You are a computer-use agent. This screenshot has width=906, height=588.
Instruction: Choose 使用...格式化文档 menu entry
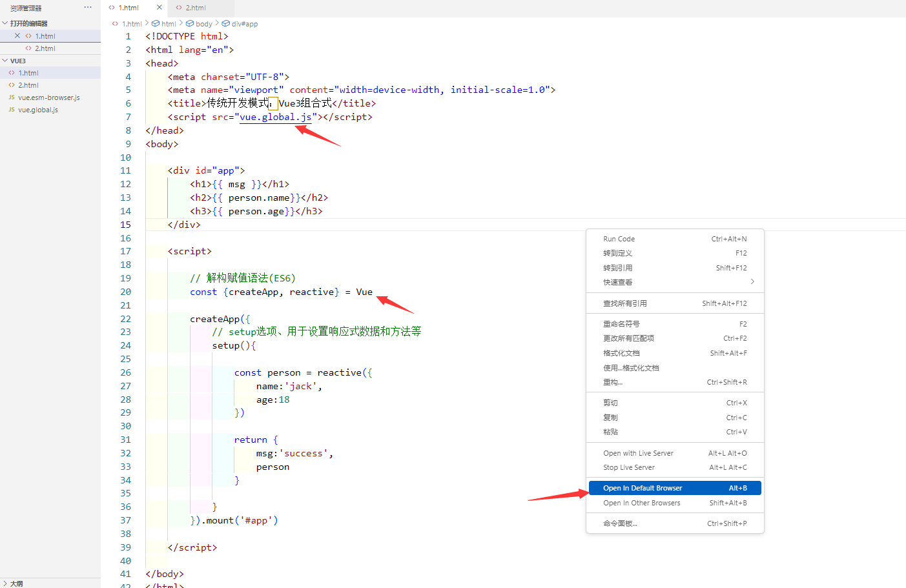point(675,368)
